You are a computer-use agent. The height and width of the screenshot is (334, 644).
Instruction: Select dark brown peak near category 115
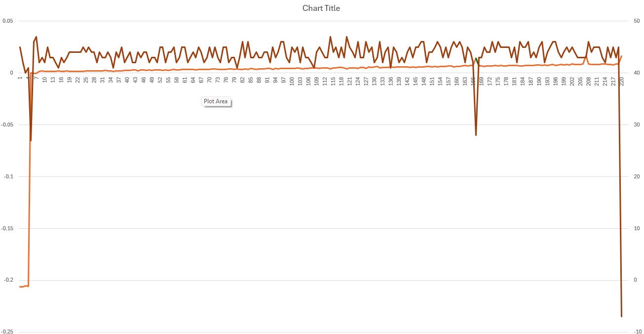[x=330, y=37]
